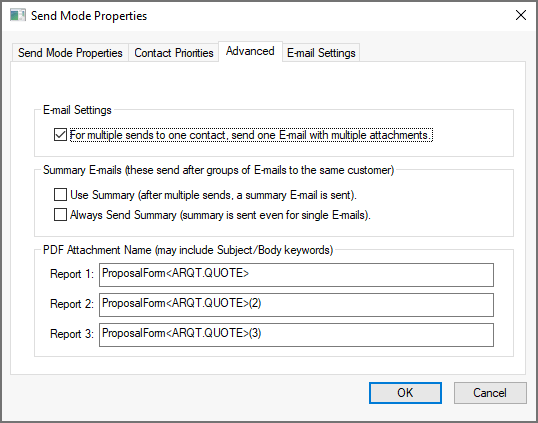This screenshot has height=423, width=538.
Task: Switch to the Send Mode Properties tab
Action: [70, 53]
